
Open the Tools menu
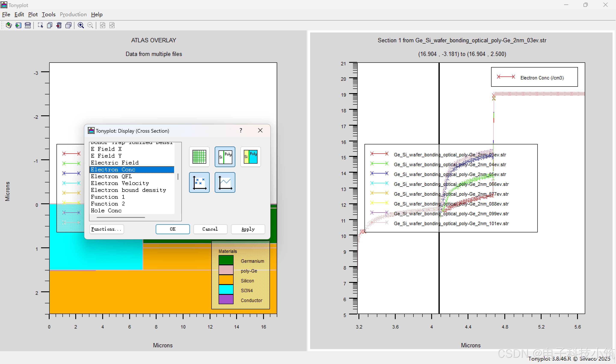point(49,15)
